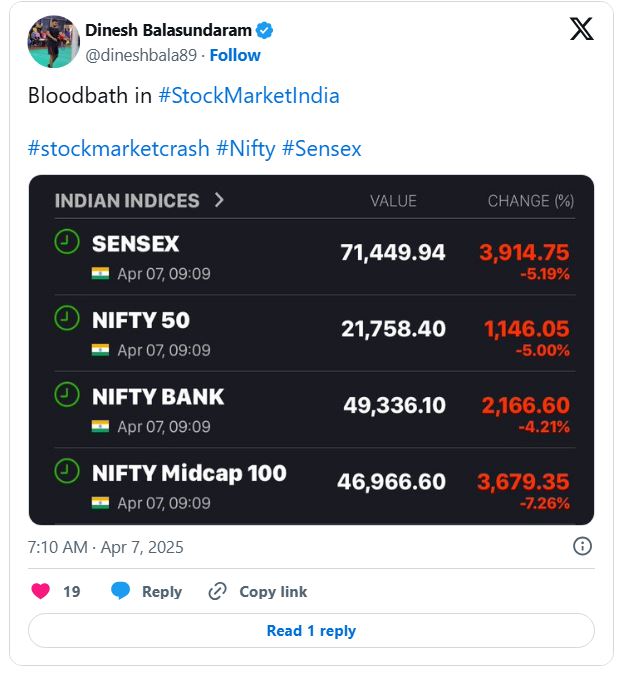Open the #stockmarketcrash hashtag
Screen dimensions: 630x673
pos(118,149)
